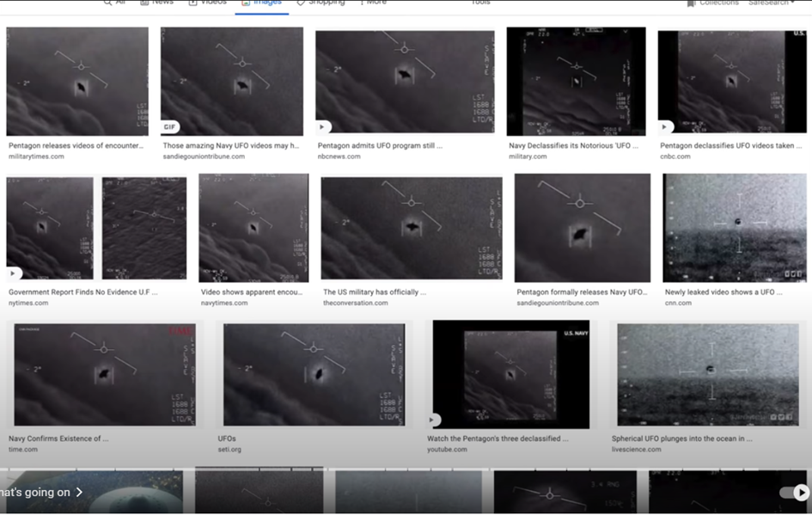Open the livescience.com spherical UFO thumbnail
Screen dimensions: 812x515
click(x=708, y=375)
